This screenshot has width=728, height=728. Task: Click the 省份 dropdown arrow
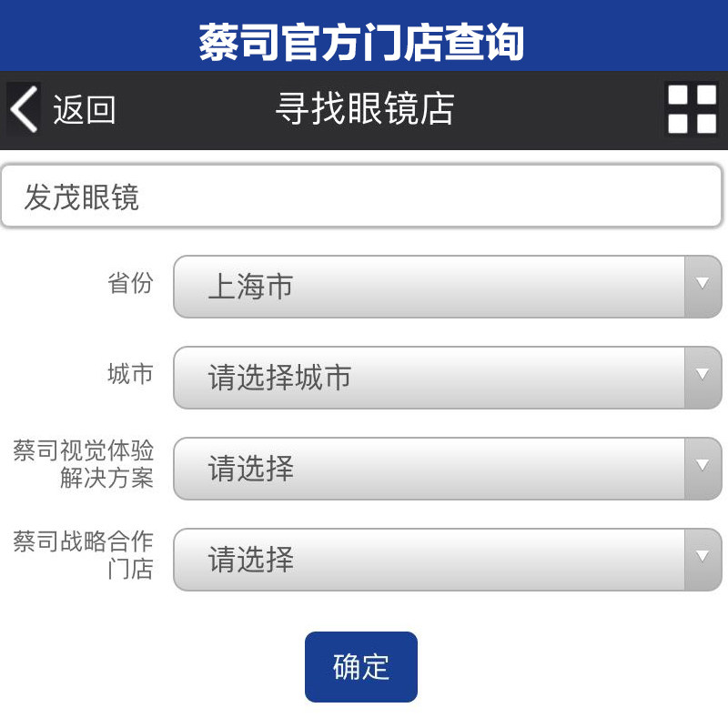coord(702,287)
